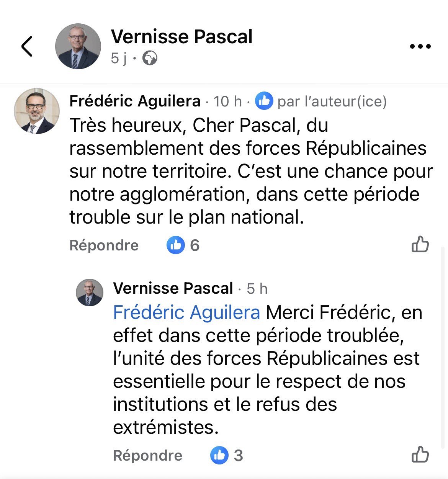448x479 pixels.
Task: Open Vernisse Pascal's header profile photo
Action: (x=78, y=46)
